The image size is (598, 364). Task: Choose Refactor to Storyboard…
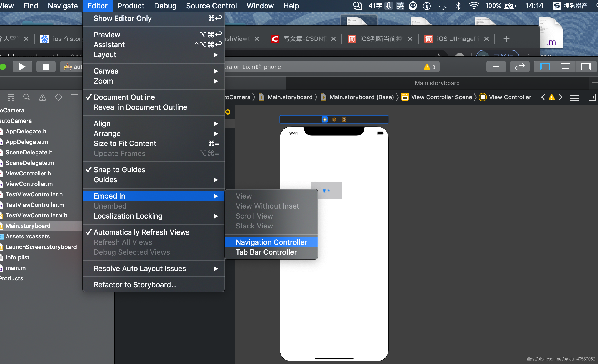point(135,285)
